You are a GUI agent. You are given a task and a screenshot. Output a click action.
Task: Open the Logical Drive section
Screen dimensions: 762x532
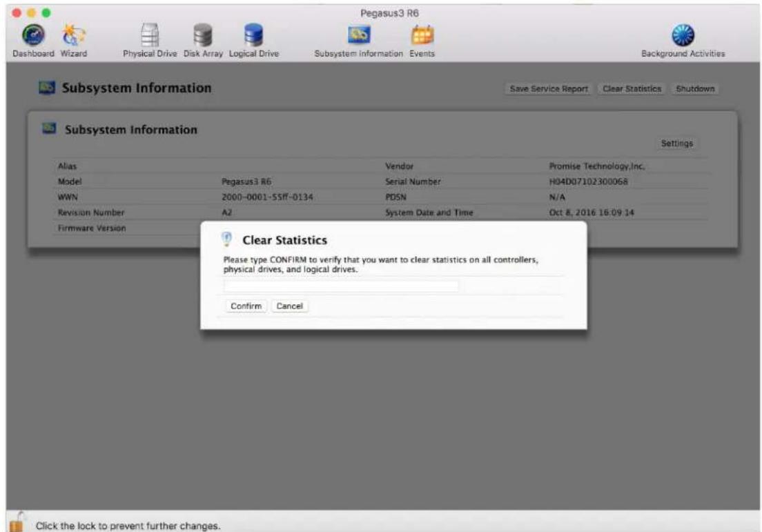[x=254, y=41]
